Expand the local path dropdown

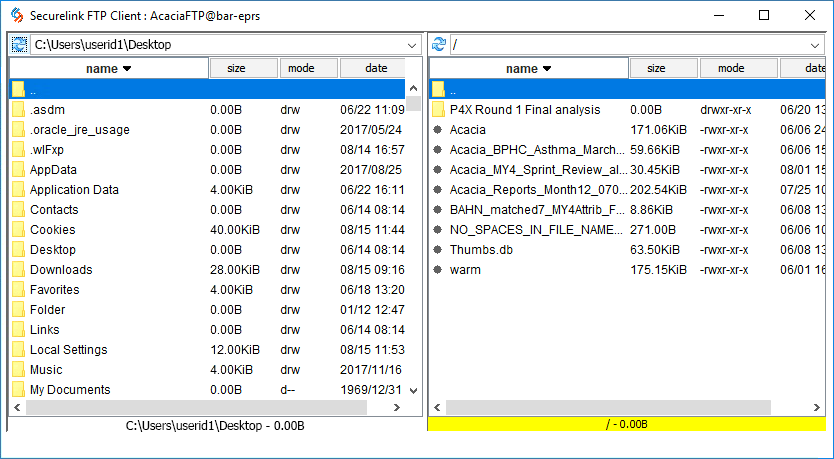click(x=412, y=45)
